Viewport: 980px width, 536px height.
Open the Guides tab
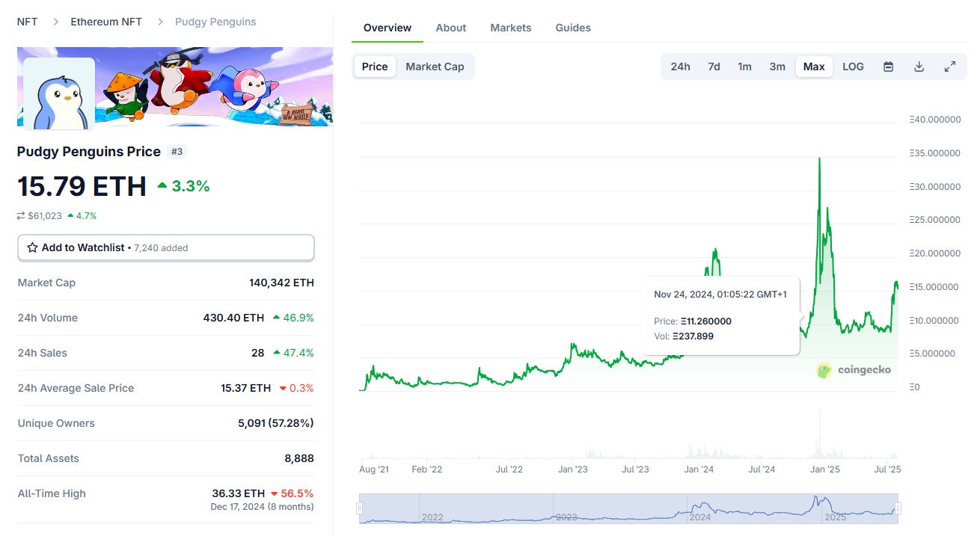tap(573, 28)
